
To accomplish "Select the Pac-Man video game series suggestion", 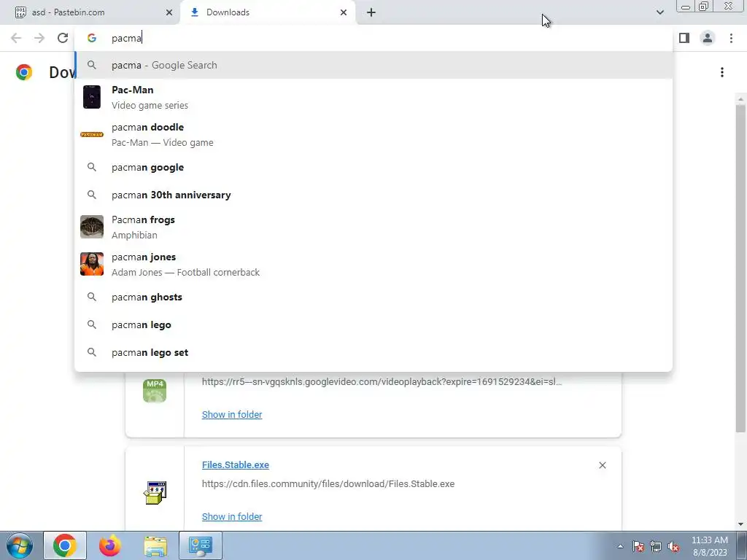I will (374, 97).
